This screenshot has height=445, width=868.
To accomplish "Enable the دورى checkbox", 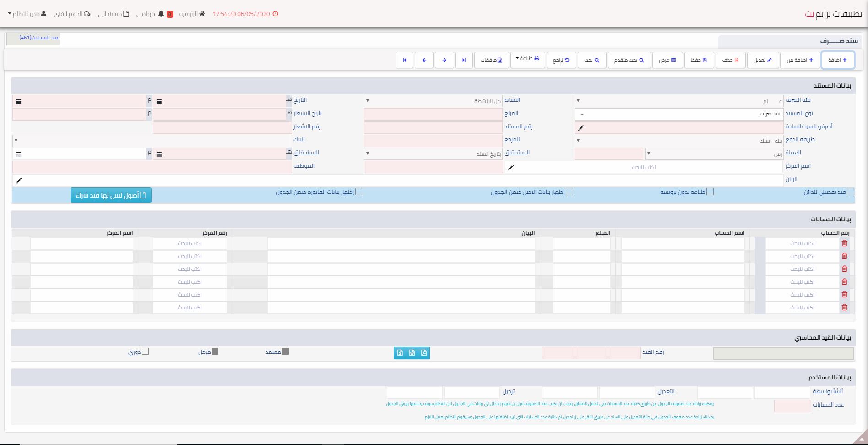I will (146, 352).
